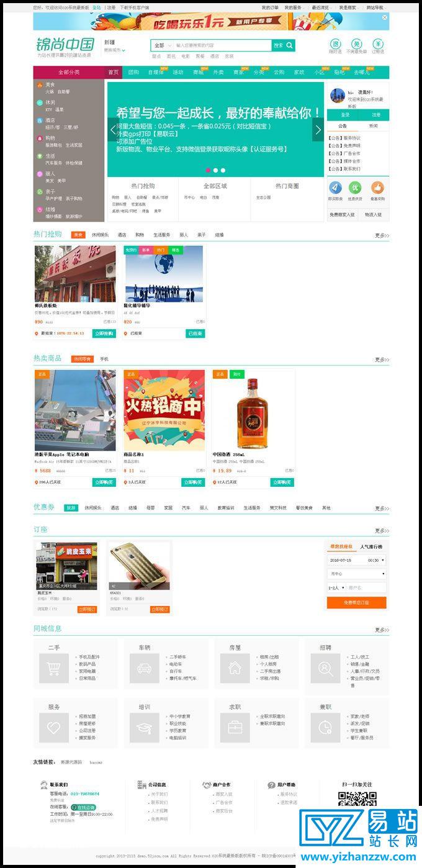Click the 求职 briefcase icon

pos(235,728)
